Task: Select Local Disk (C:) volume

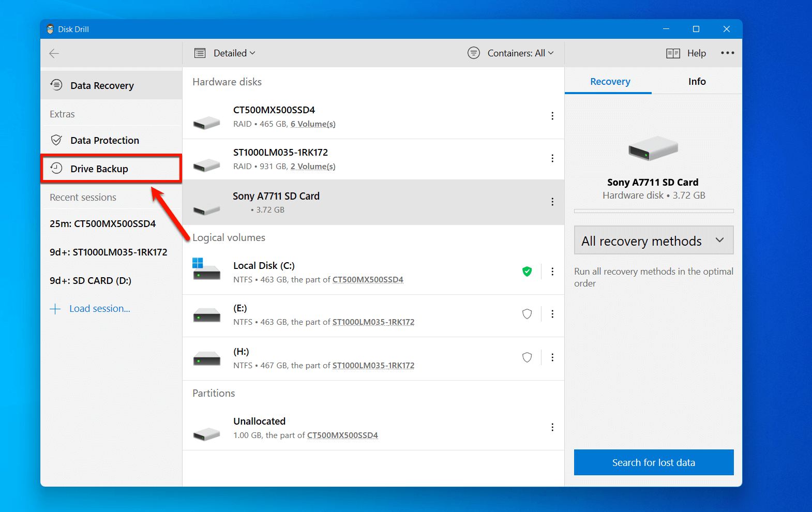Action: click(373, 272)
